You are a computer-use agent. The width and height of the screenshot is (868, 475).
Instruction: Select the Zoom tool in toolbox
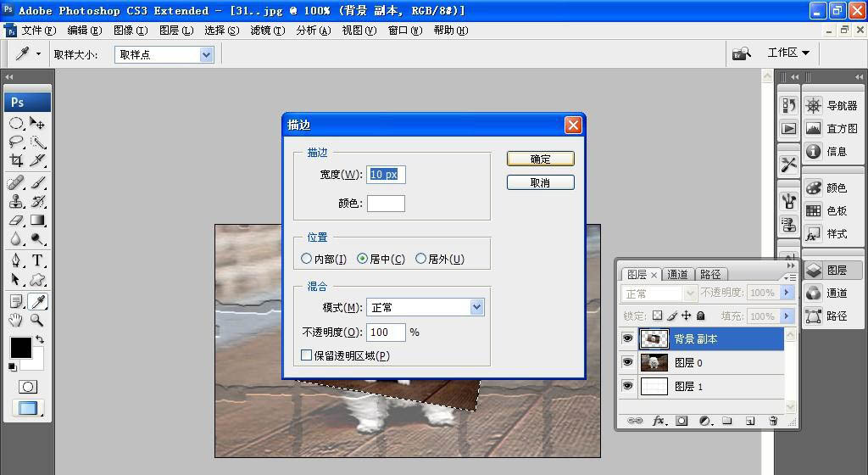pos(37,320)
